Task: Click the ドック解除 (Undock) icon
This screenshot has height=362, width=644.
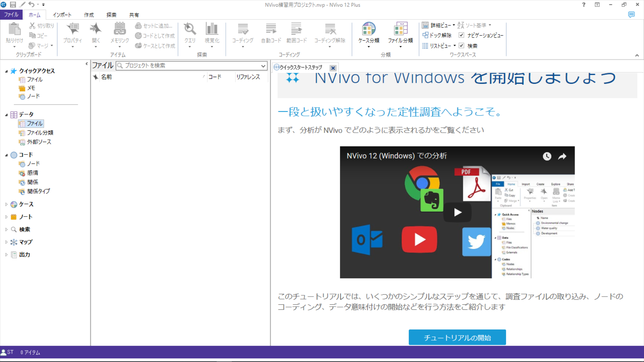Action: pyautogui.click(x=425, y=35)
